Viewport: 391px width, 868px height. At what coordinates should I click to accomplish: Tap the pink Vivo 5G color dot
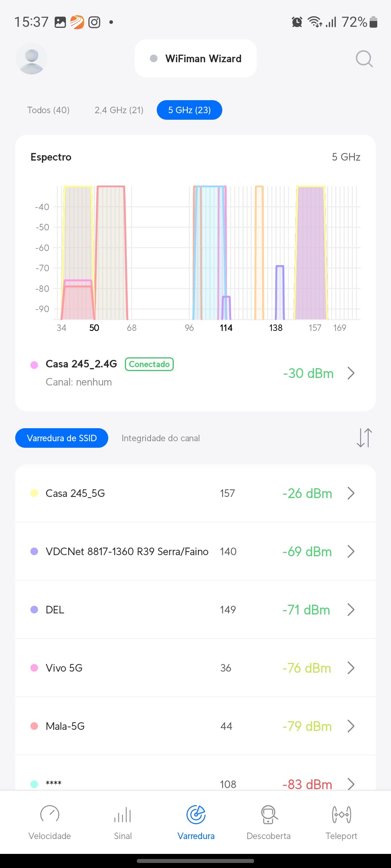tap(34, 668)
